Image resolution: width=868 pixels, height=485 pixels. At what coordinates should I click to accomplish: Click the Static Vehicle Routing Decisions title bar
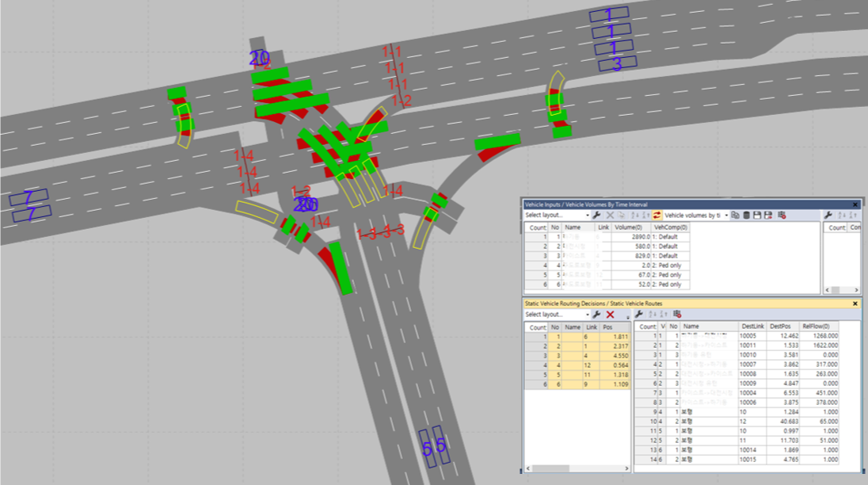pos(691,304)
